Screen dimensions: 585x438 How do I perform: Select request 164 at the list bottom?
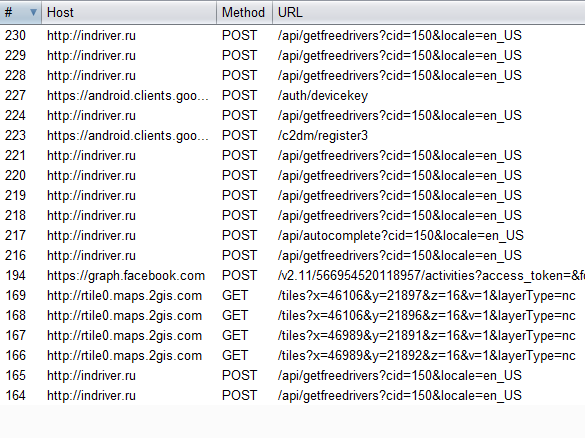pos(292,395)
